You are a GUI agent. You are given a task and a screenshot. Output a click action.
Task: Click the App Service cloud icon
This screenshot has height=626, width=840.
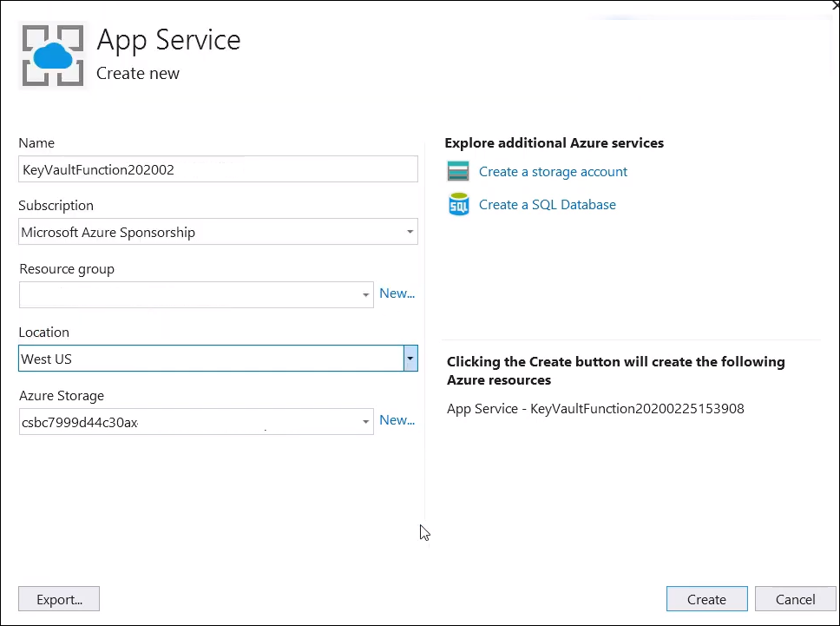pyautogui.click(x=53, y=56)
